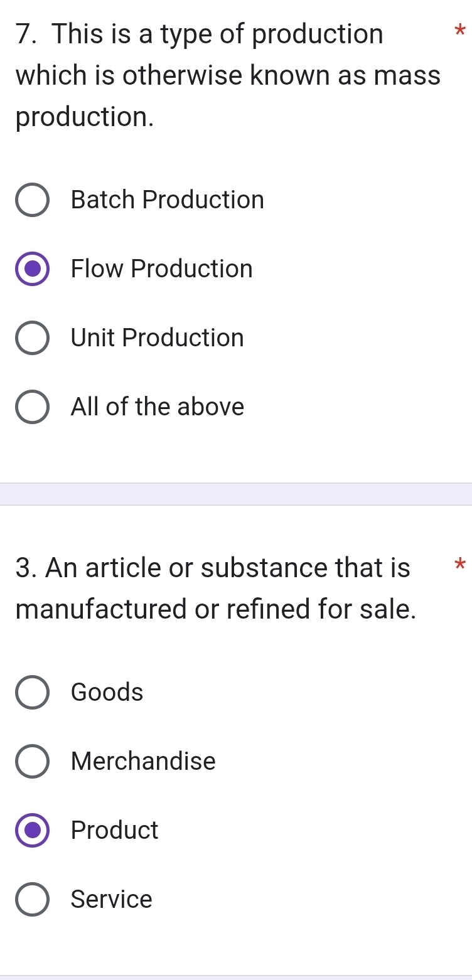Click the selected Product radio circle
The image size is (472, 980).
33,831
